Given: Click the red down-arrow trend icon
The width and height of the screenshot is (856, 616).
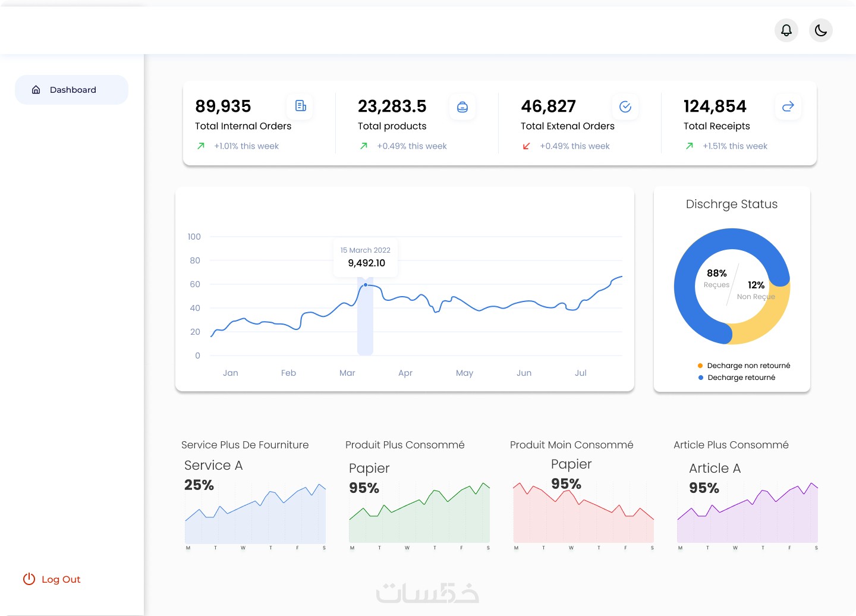Looking at the screenshot, I should [526, 146].
